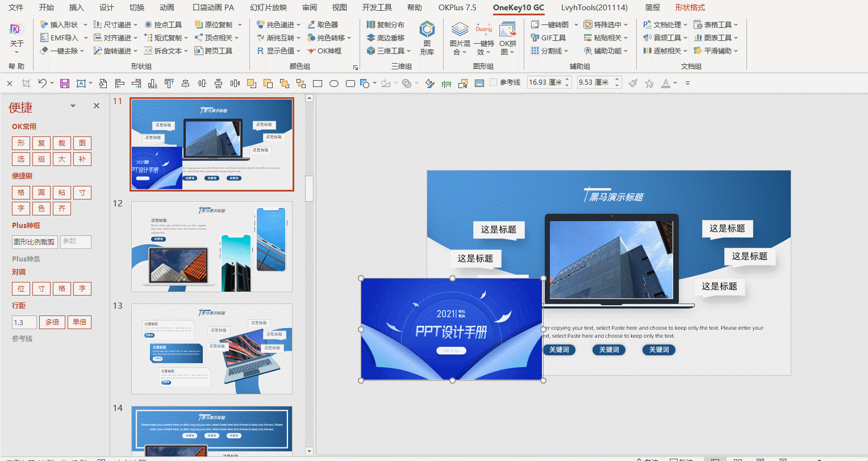This screenshot has height=461, width=868.
Task: Open the 开始 ribbon tab
Action: tap(47, 7)
